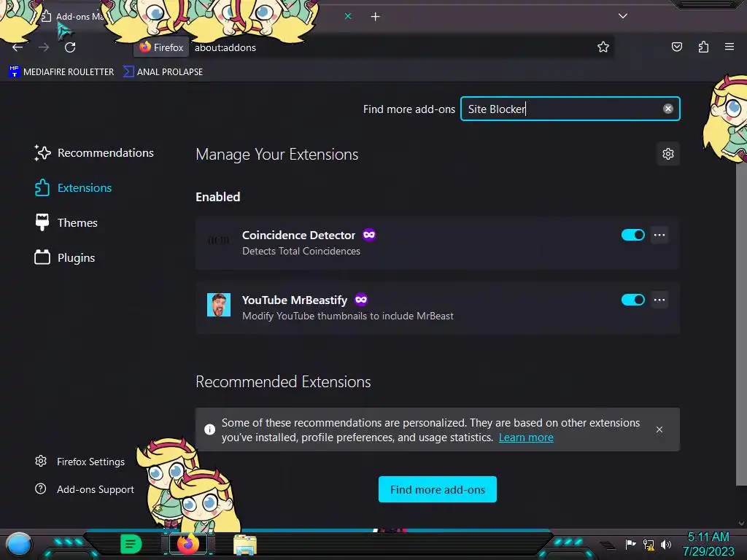Dismiss the personalized recommendations notice
The image size is (747, 560).
coord(659,429)
